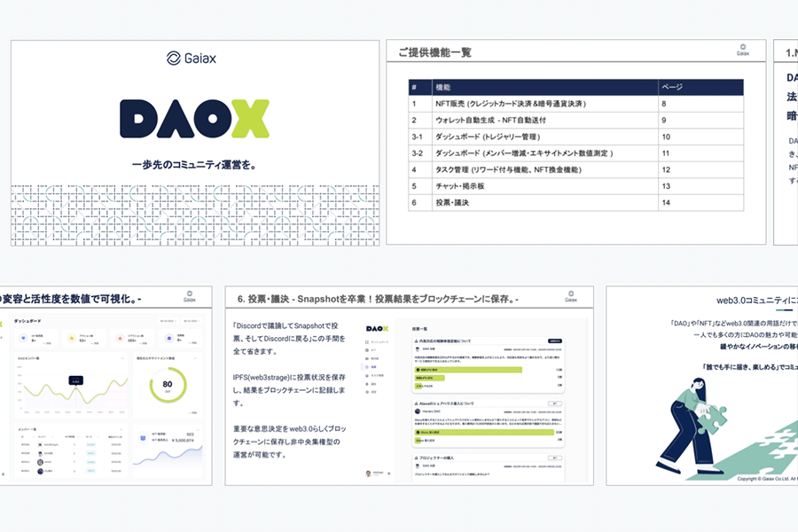Click the dark tooltip on the member line chart
This screenshot has height=532, width=798.
point(76,380)
